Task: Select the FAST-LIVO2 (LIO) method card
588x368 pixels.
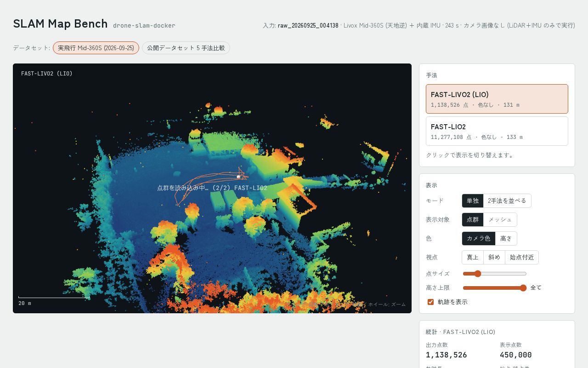Action: pos(497,99)
